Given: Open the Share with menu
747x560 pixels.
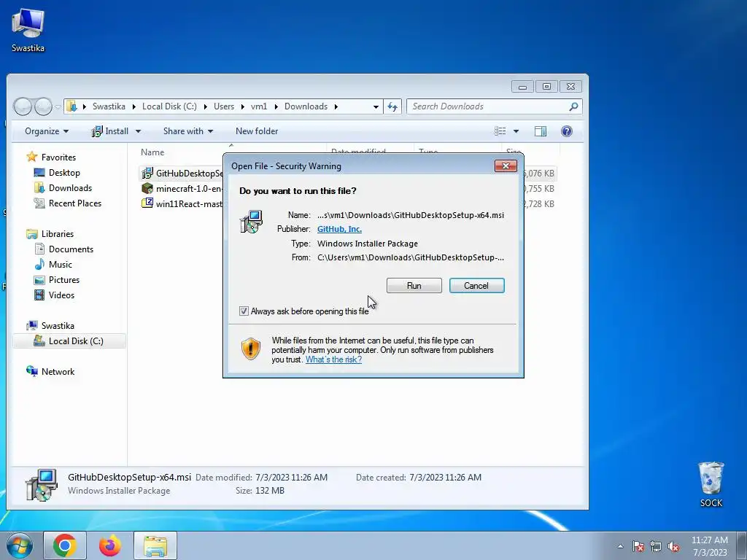Looking at the screenshot, I should tap(187, 131).
